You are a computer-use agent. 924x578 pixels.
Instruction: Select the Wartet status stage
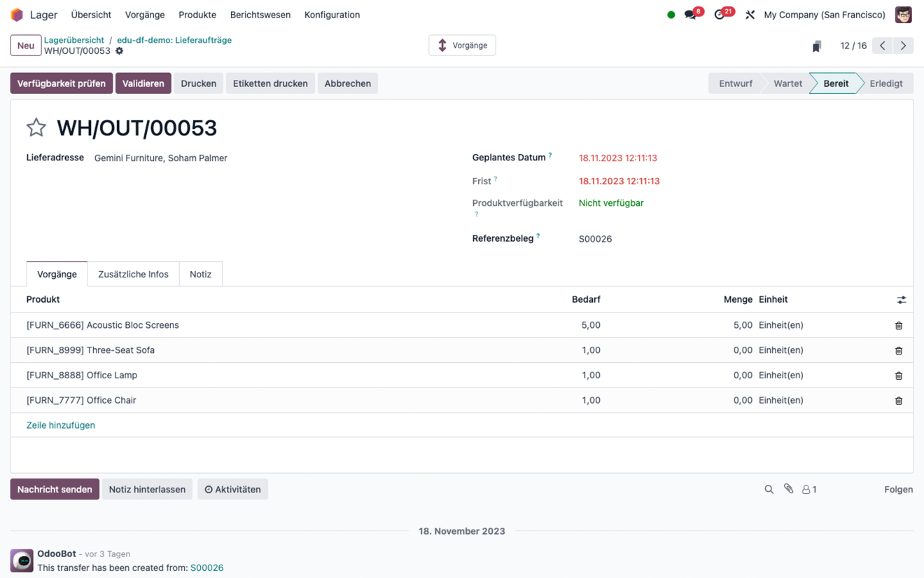click(x=787, y=83)
